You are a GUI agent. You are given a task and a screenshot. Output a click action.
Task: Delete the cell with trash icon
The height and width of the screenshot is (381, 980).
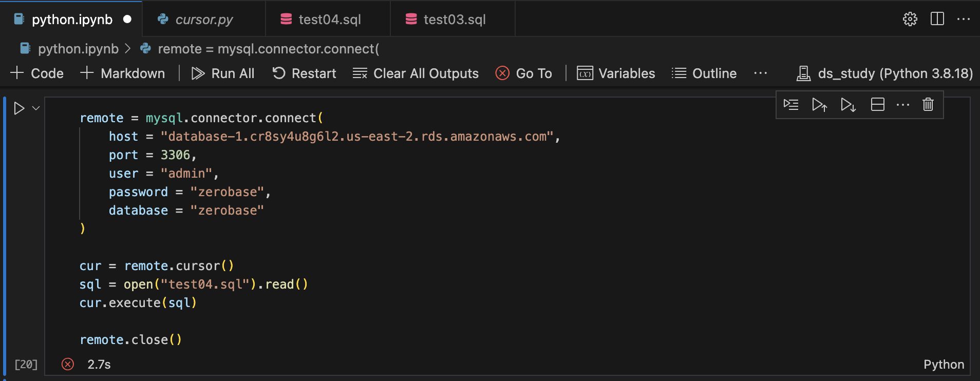(x=928, y=105)
